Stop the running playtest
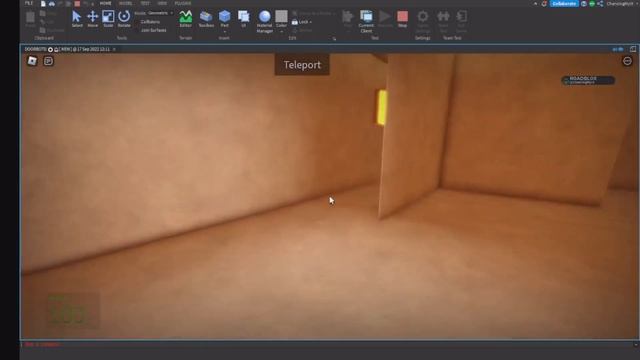 (x=402, y=19)
